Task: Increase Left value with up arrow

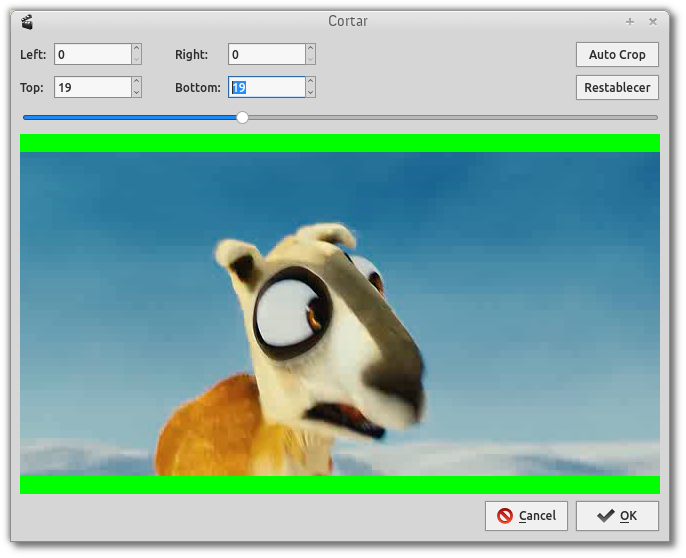Action: pyautogui.click(x=136, y=49)
